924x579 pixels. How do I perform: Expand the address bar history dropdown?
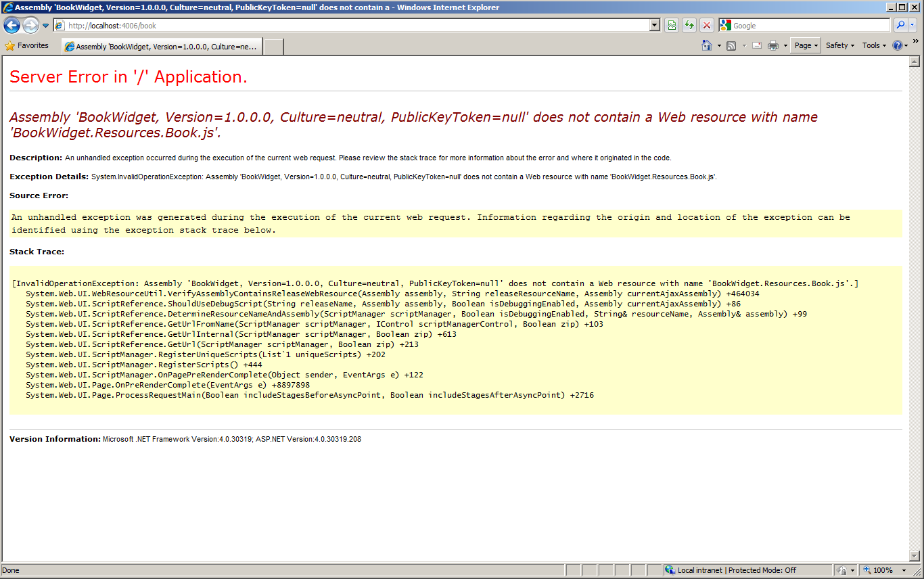pyautogui.click(x=654, y=26)
